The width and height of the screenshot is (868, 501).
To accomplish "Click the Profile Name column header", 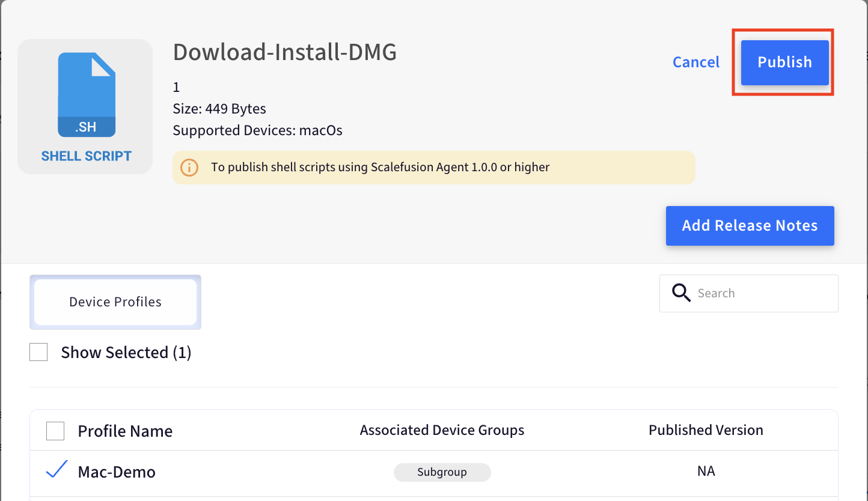I will [x=125, y=431].
